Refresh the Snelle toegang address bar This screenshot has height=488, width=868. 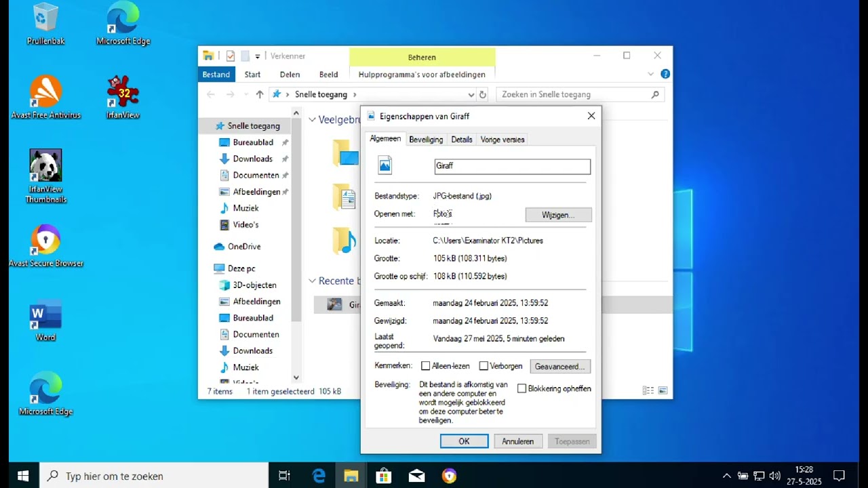pyautogui.click(x=483, y=95)
